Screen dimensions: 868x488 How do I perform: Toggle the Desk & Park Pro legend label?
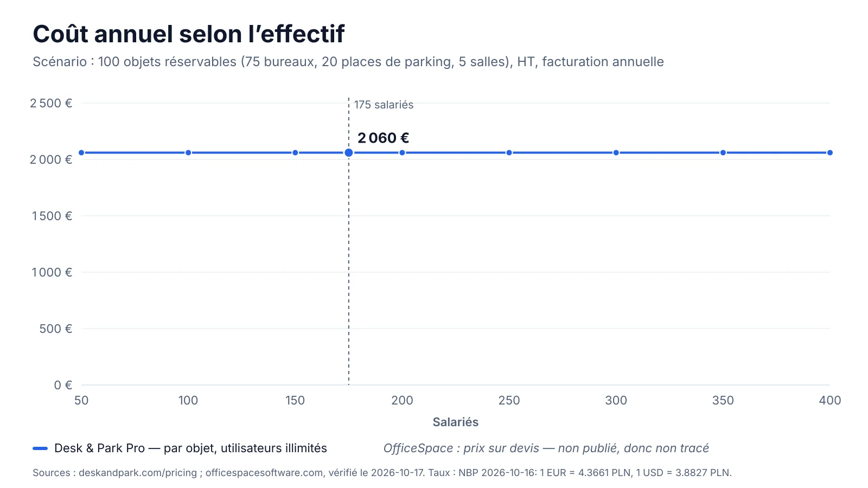tap(190, 448)
